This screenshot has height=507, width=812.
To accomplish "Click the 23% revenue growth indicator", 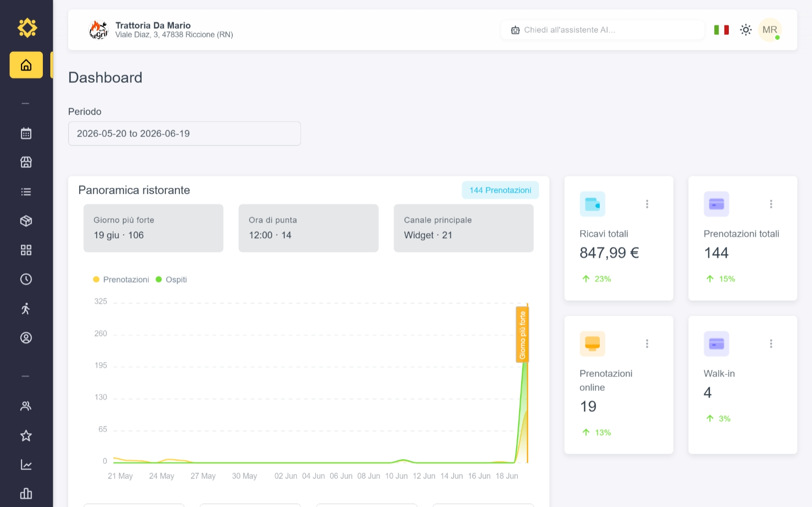I will 596,279.
